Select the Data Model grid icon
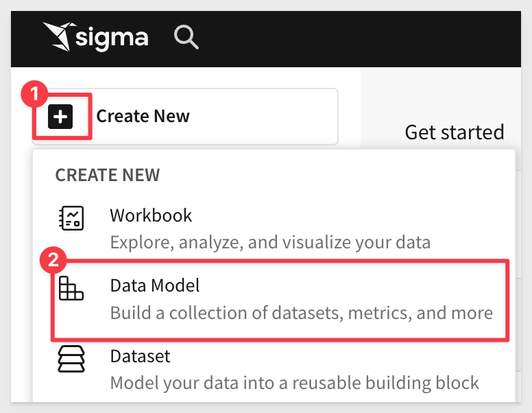Image resolution: width=532 pixels, height=413 pixels. [x=71, y=288]
